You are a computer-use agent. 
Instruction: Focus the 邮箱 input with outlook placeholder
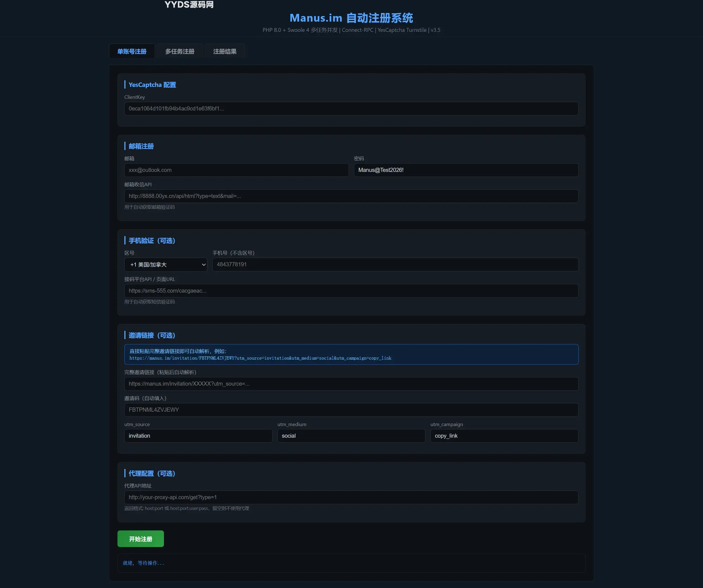tap(236, 170)
